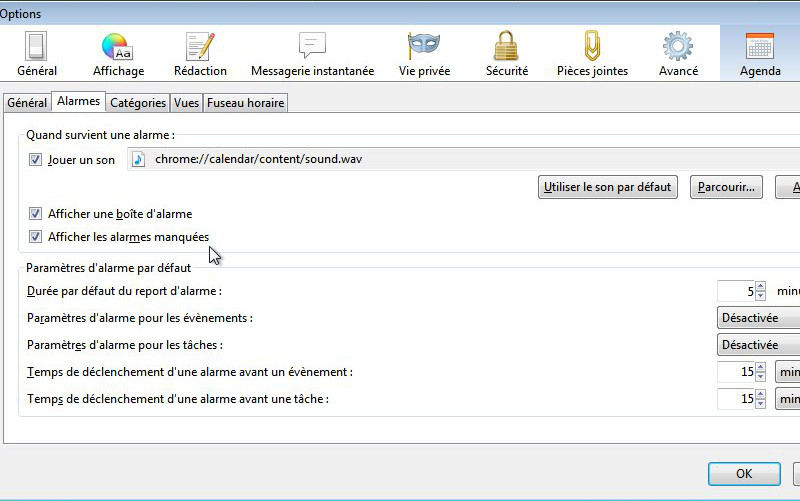Open the Sécurité options pane
The width and height of the screenshot is (800, 501).
tap(507, 54)
